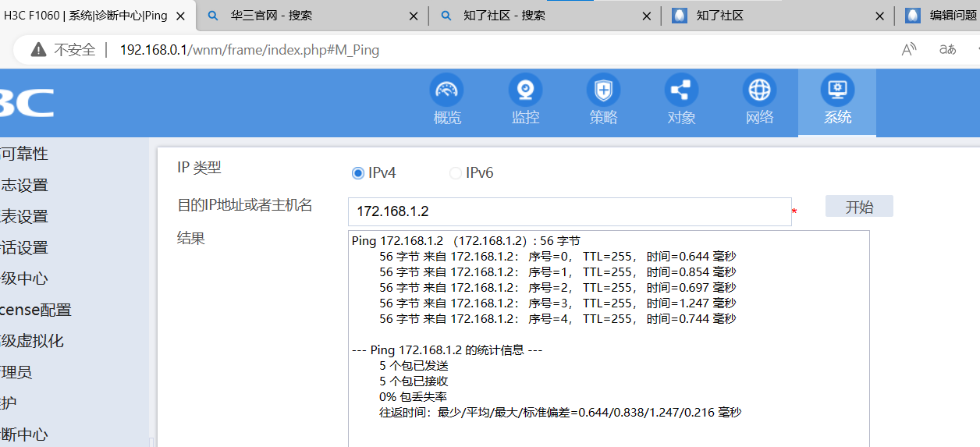Image resolution: width=980 pixels, height=447 pixels.
Task: Open 理员 administrator in sidebar
Action: click(x=16, y=372)
